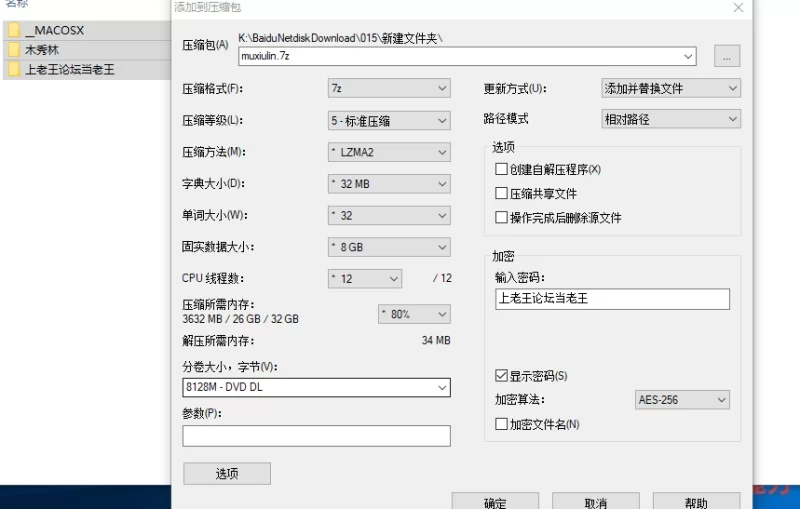Open 字典大小 dropdown showing 32 MB
The height and width of the screenshot is (509, 800).
(x=389, y=184)
